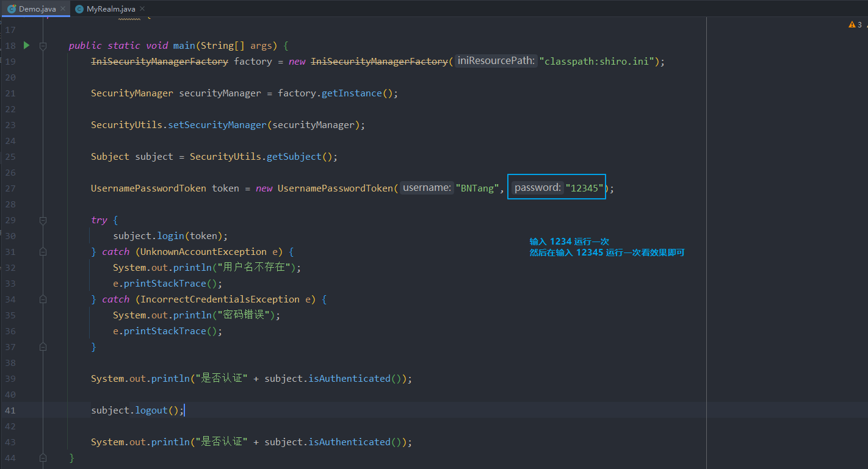The height and width of the screenshot is (469, 868).
Task: Collapse the try block fold marker
Action: click(x=43, y=220)
